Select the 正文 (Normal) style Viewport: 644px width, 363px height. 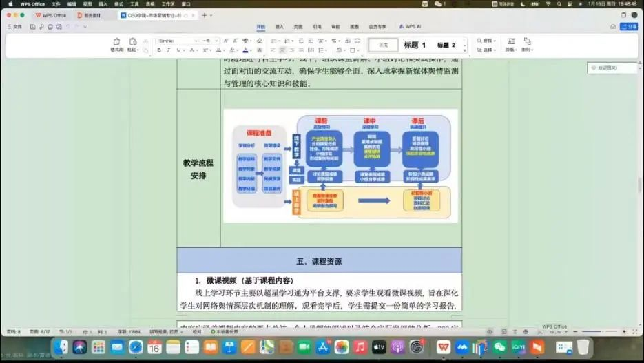tap(383, 45)
